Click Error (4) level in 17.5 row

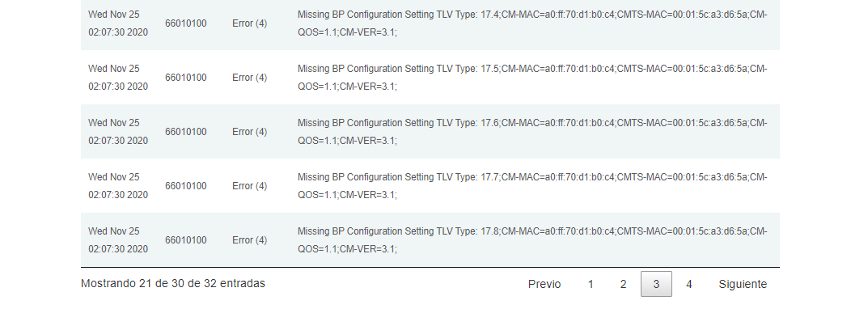point(250,78)
